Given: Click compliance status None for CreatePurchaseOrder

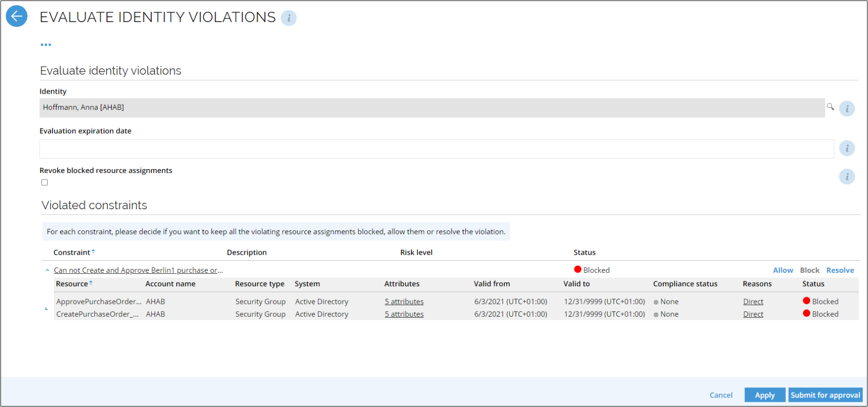Looking at the screenshot, I should point(666,314).
